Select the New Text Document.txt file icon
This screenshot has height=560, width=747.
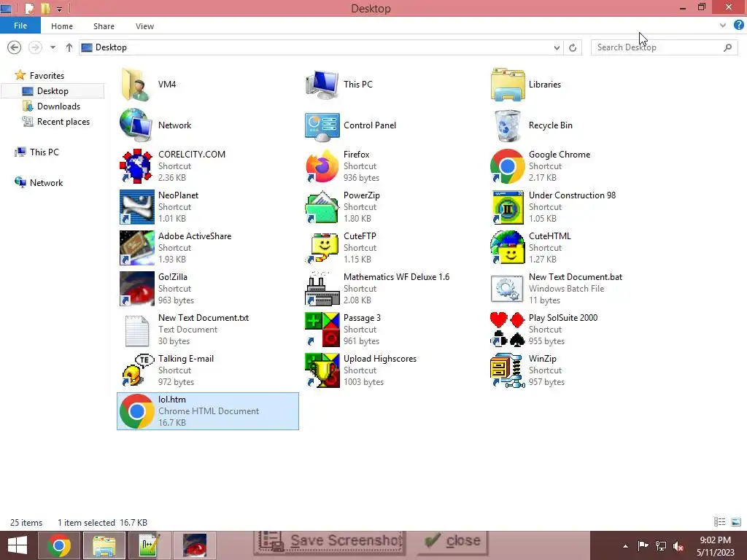pos(136,330)
